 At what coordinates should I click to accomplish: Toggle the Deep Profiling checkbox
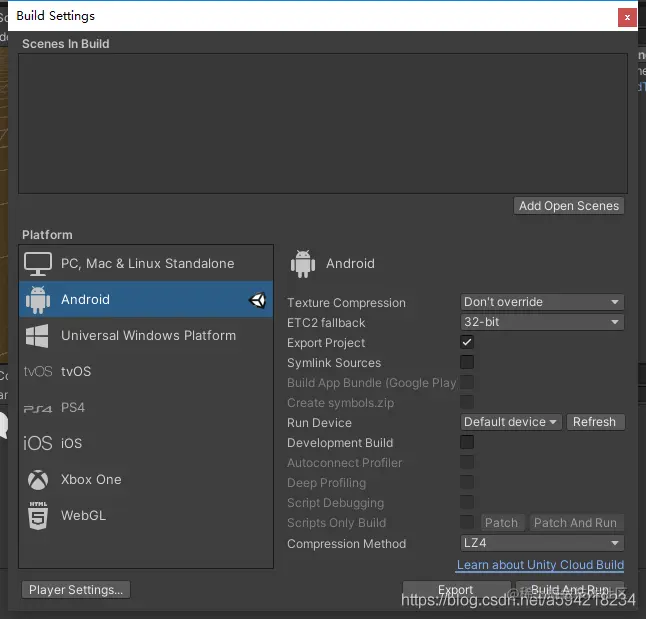(x=467, y=482)
